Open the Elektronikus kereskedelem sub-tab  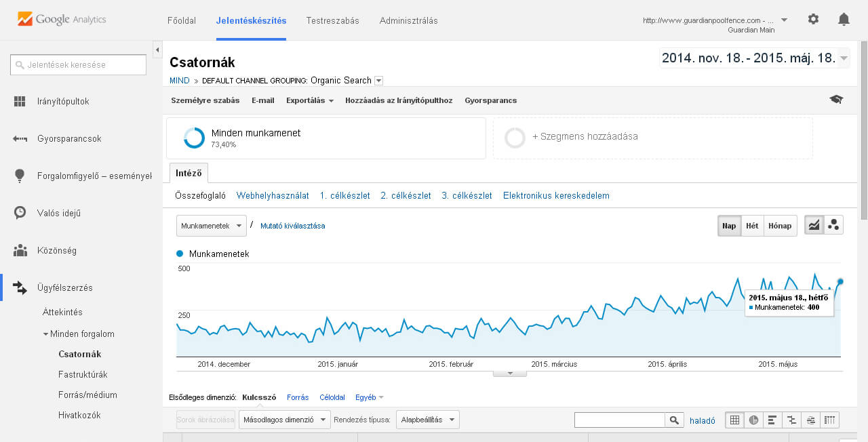(556, 196)
